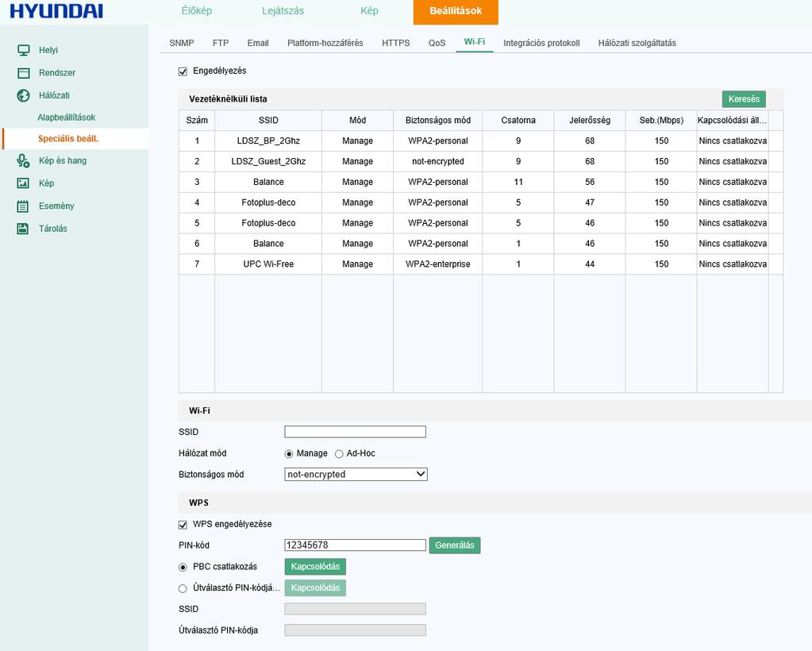Click the Rendszer window icon

click(23, 73)
